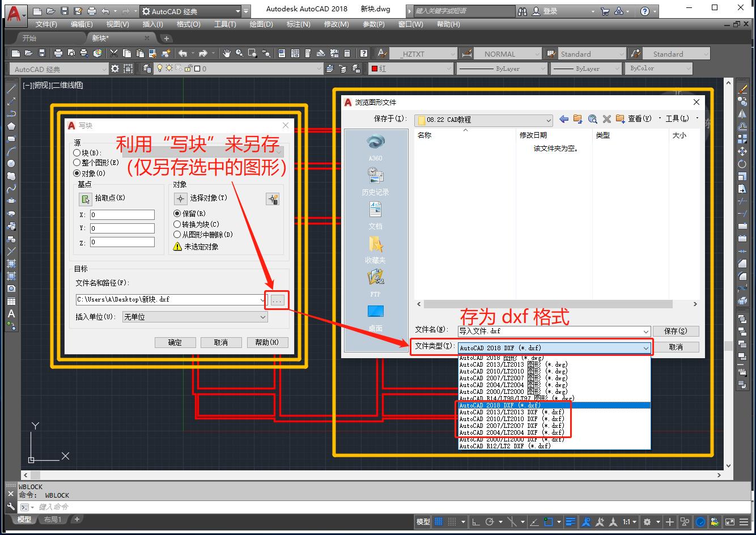Click the Delete X icon in file dialog
Viewport: 756px width, 535px height.
tap(606, 119)
